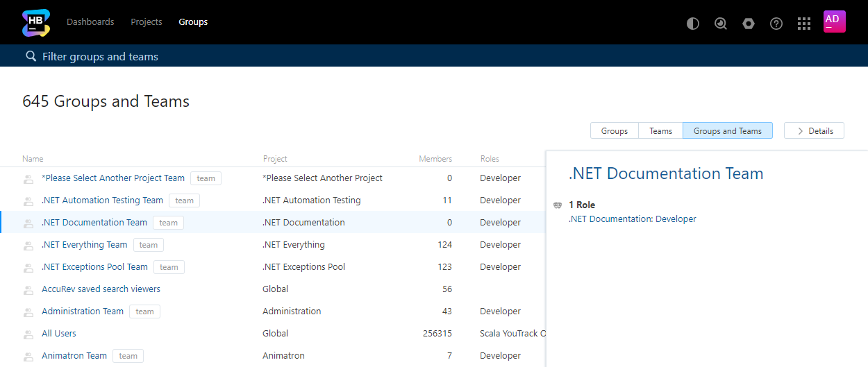
Task: Click the Hub logo icon
Action: pyautogui.click(x=35, y=22)
